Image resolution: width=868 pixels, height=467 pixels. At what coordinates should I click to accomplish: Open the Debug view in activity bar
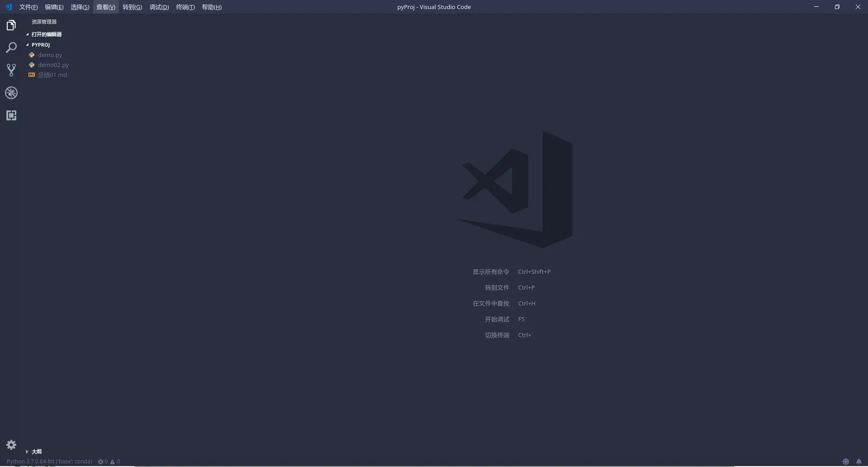click(11, 93)
